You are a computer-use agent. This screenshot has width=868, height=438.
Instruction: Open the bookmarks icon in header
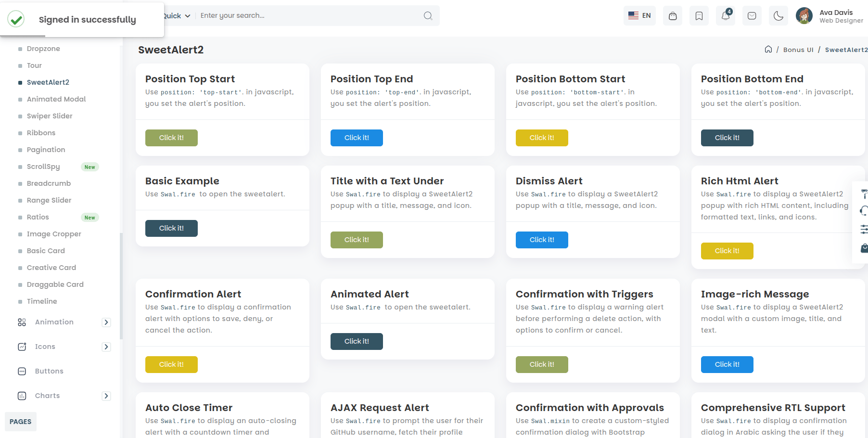click(x=699, y=16)
